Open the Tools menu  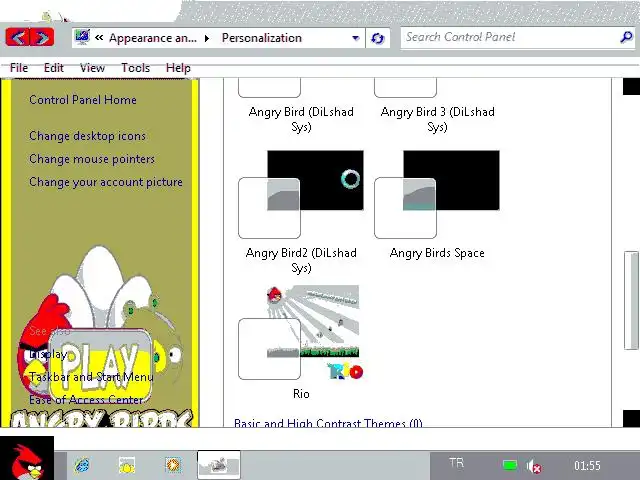tap(136, 68)
